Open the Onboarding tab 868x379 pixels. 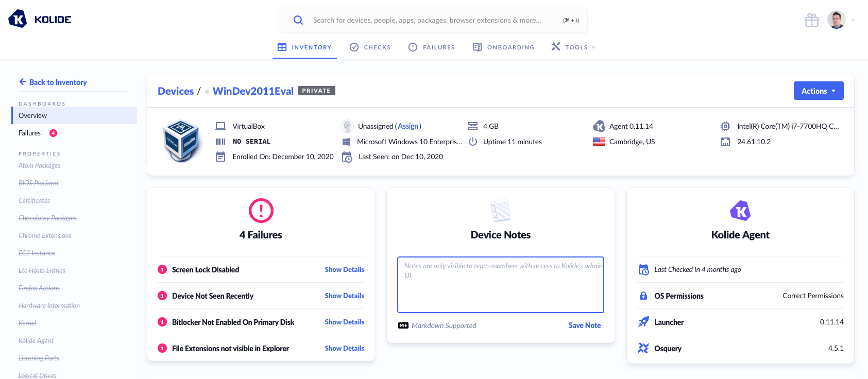pos(503,47)
